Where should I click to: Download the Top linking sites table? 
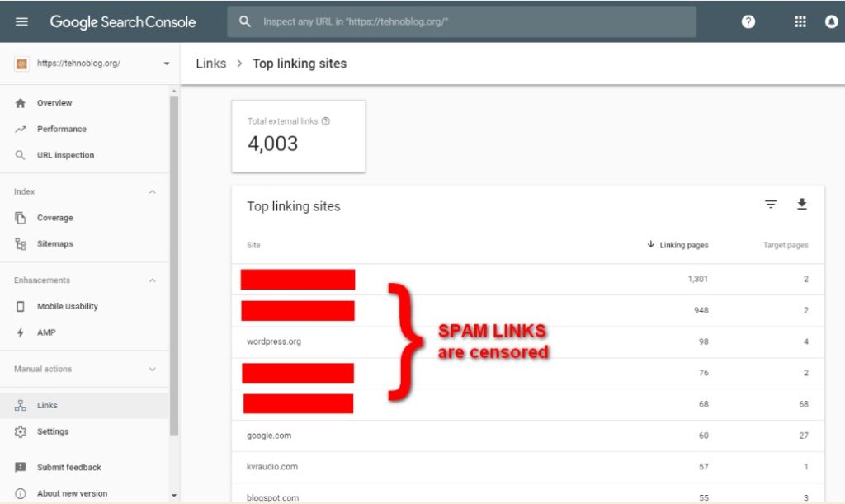(802, 204)
